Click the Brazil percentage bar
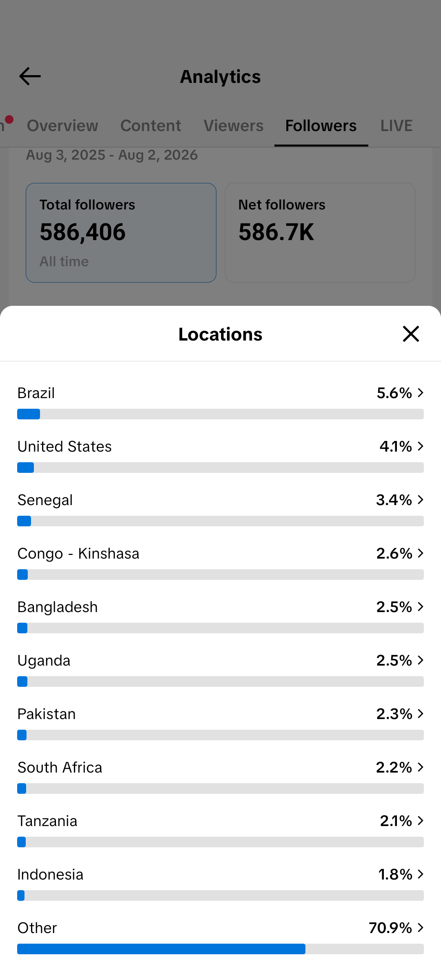 coord(220,414)
